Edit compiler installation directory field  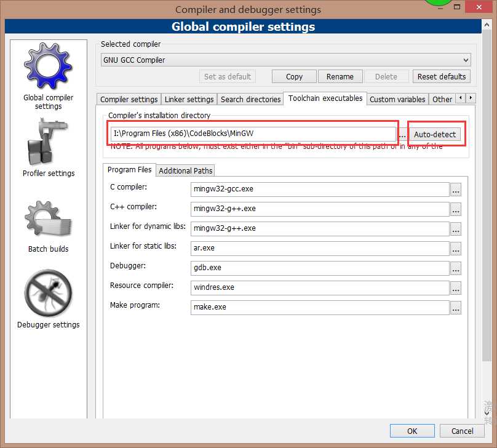253,134
